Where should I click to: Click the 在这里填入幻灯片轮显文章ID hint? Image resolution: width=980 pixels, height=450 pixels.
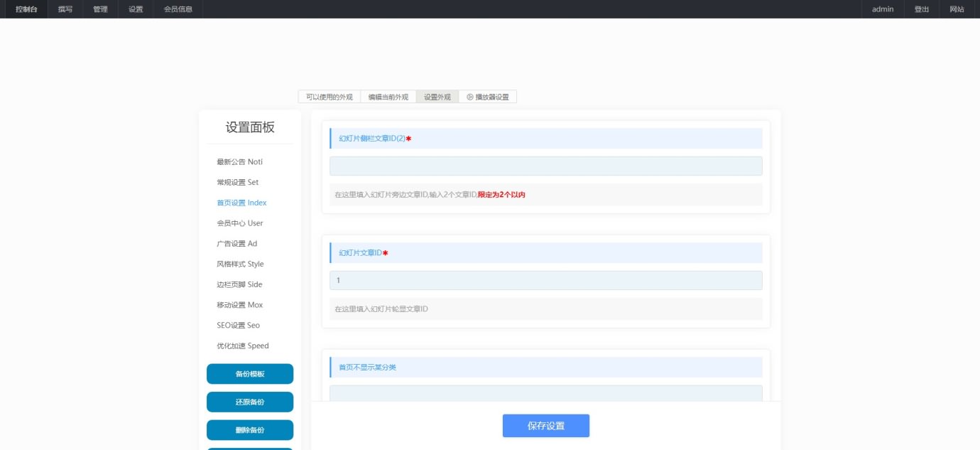(381, 309)
